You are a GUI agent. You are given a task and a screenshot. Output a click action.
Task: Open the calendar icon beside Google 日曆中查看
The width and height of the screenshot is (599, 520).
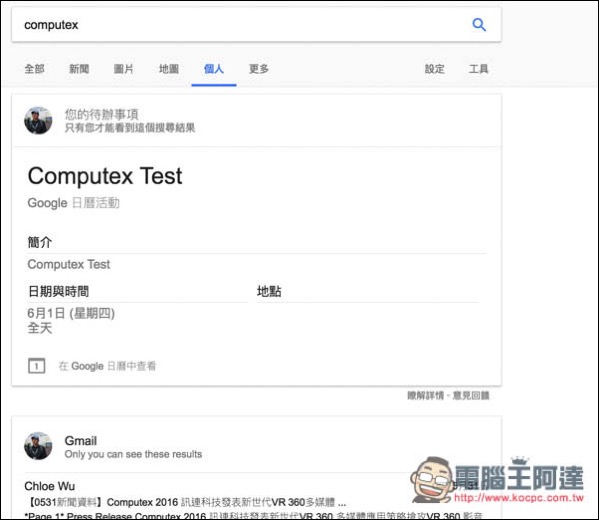[x=36, y=366]
